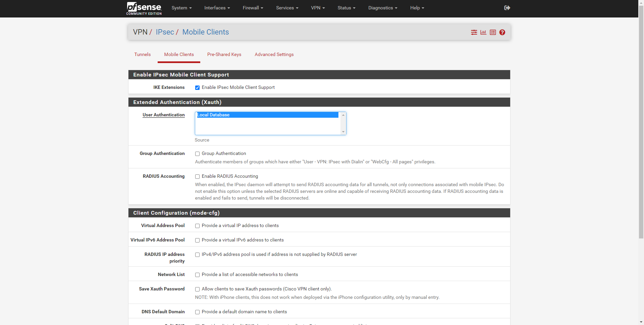Open the System dropdown menu

pos(181,8)
